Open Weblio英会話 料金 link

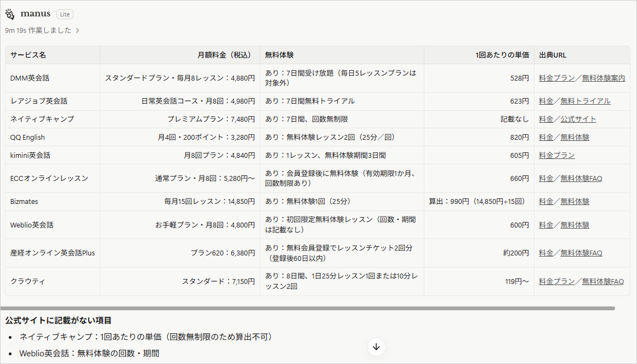tap(546, 225)
